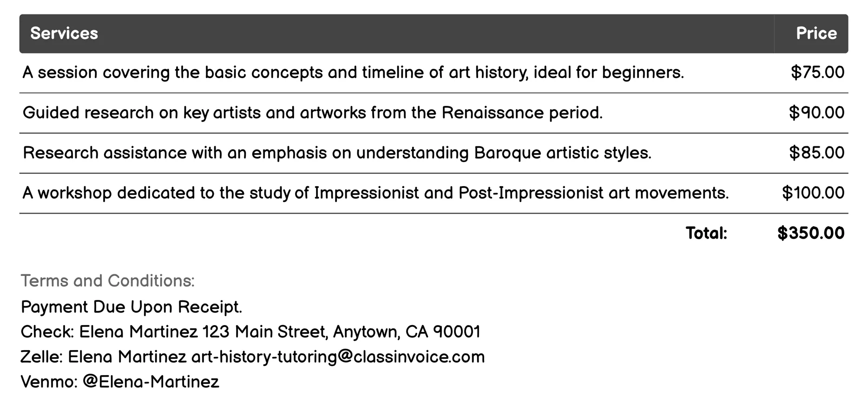Click the Check mailing address line
This screenshot has width=868, height=404.
[x=250, y=332]
